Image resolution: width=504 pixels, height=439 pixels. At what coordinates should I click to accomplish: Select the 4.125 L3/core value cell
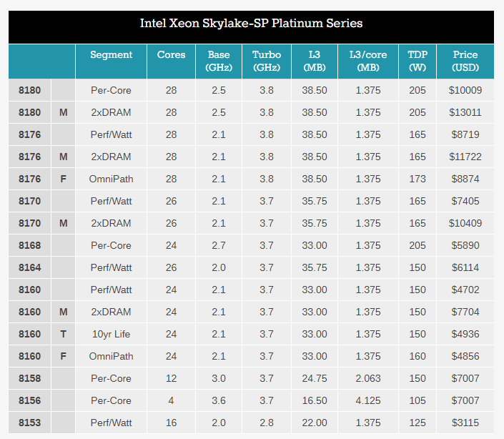click(368, 400)
